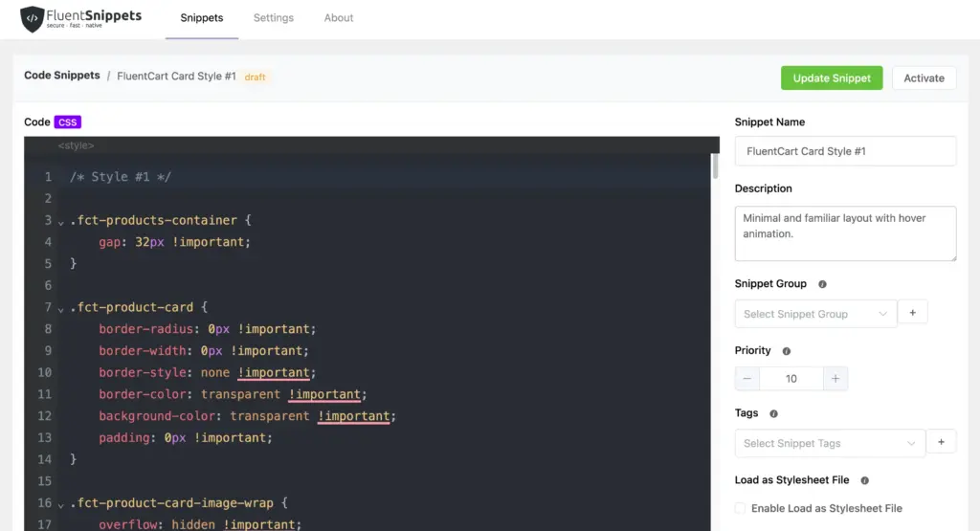
Task: Click the code editor vertical scrollbar
Action: (x=715, y=166)
